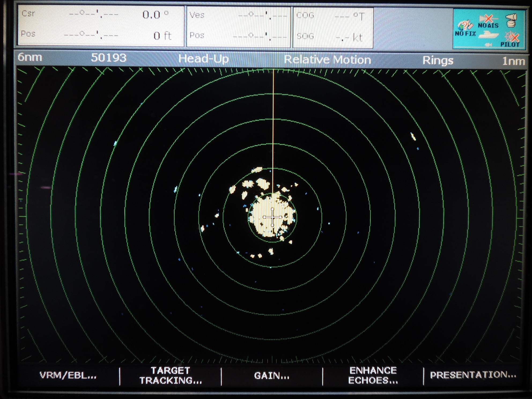Open the Enhance Echoes softkey
The height and width of the screenshot is (399, 532).
[x=373, y=375]
